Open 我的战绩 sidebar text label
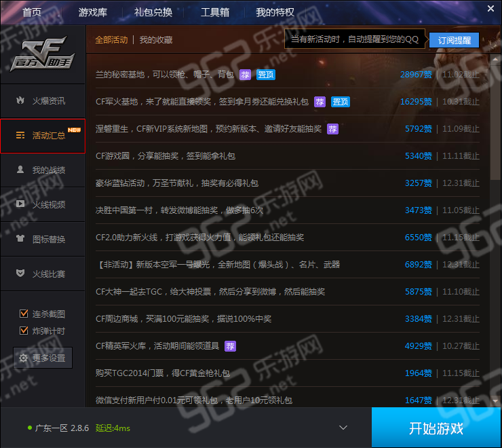 coord(49,170)
